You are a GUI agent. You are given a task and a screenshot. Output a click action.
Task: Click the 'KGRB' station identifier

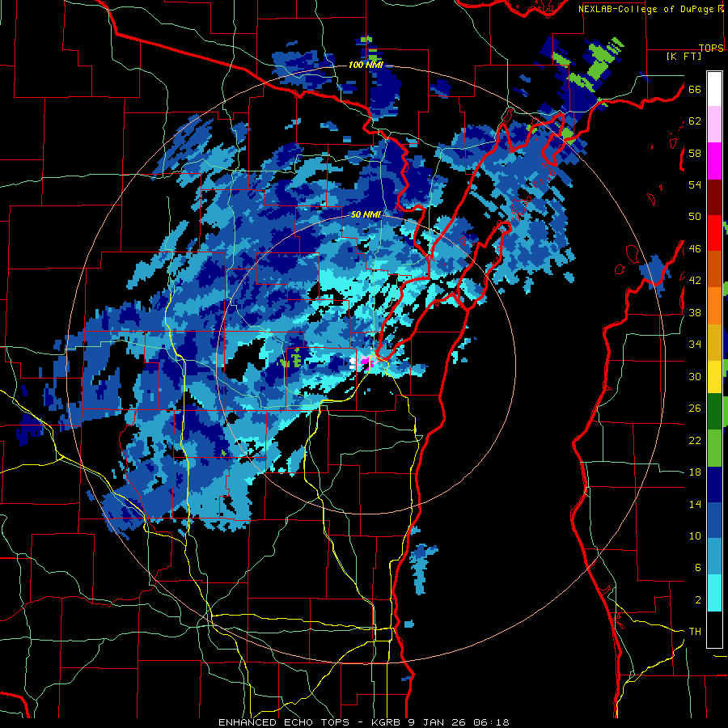(387, 722)
